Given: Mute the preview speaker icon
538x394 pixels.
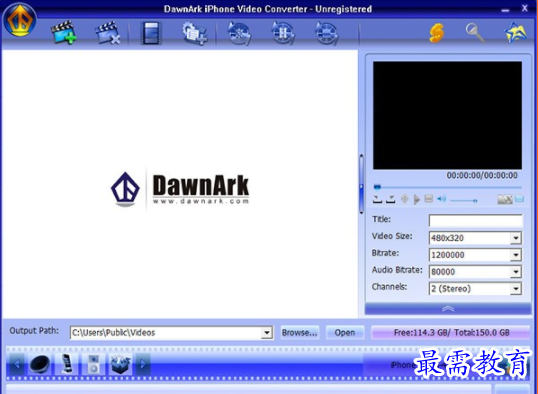Looking at the screenshot, I should [x=442, y=199].
